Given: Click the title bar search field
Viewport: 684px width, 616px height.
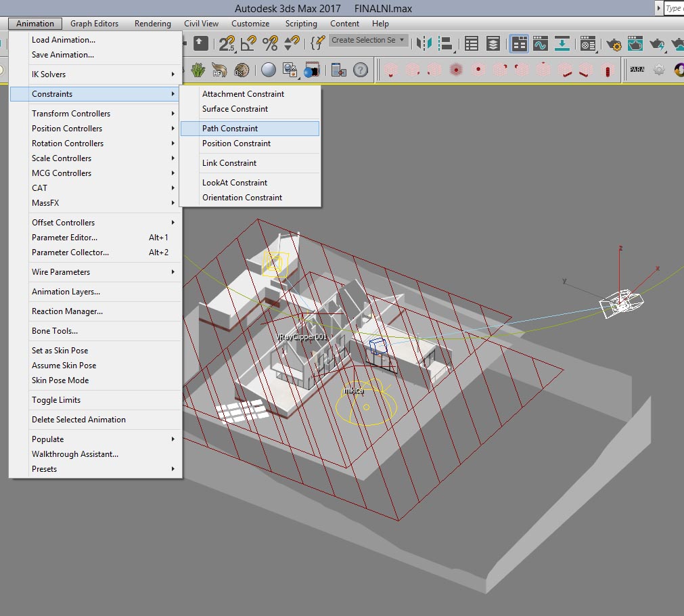Looking at the screenshot, I should point(674,8).
